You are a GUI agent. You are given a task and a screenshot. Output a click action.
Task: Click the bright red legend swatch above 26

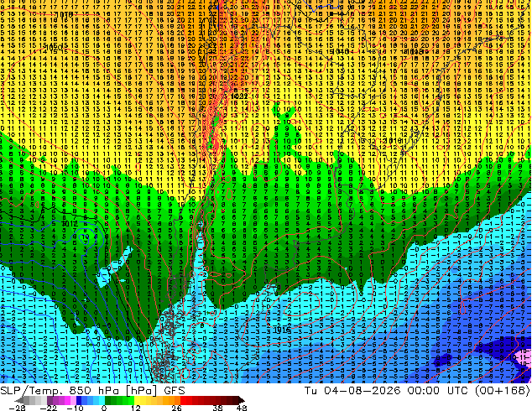183,400
